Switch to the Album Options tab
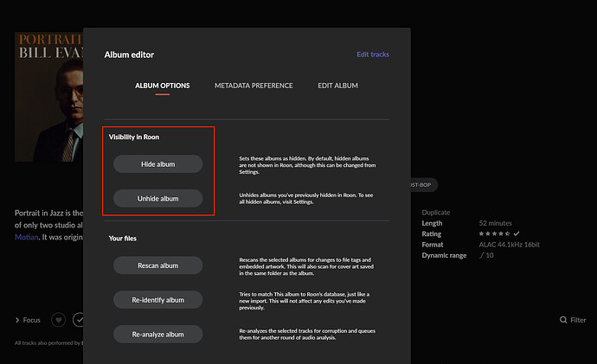 coord(162,86)
